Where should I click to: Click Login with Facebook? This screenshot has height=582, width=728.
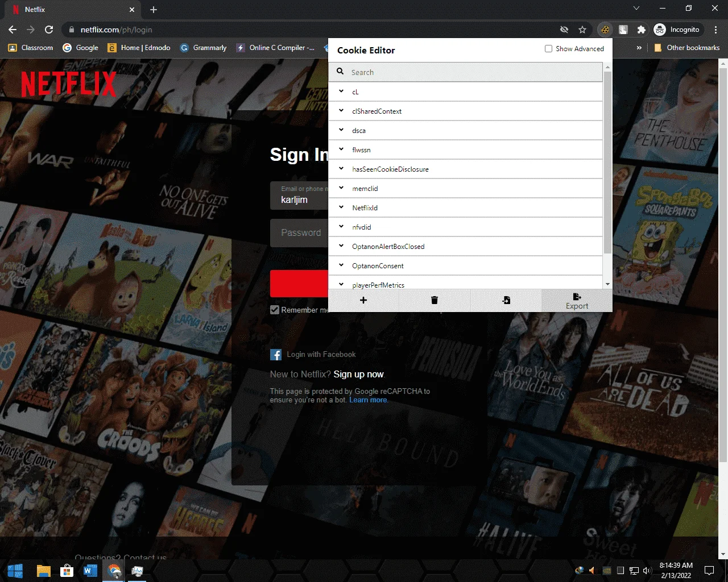point(321,354)
